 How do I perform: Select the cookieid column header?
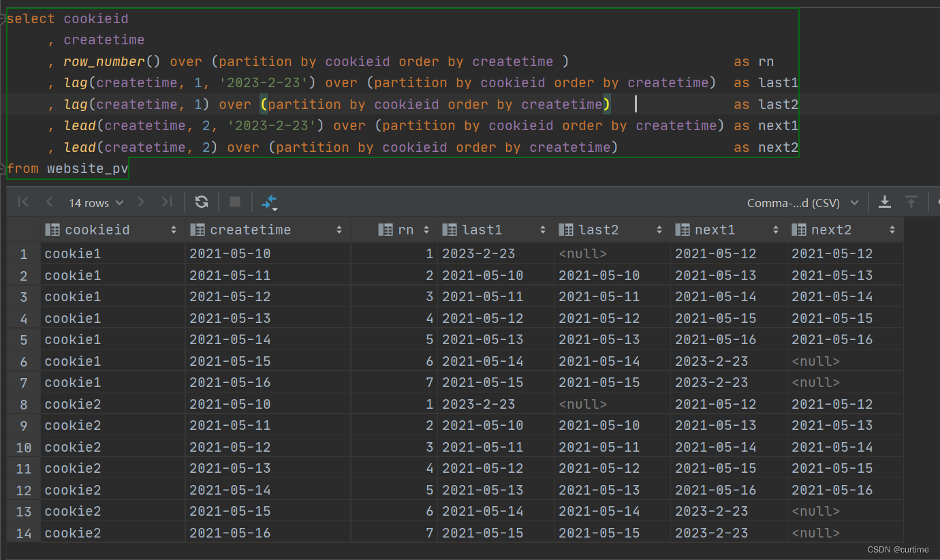(x=112, y=230)
